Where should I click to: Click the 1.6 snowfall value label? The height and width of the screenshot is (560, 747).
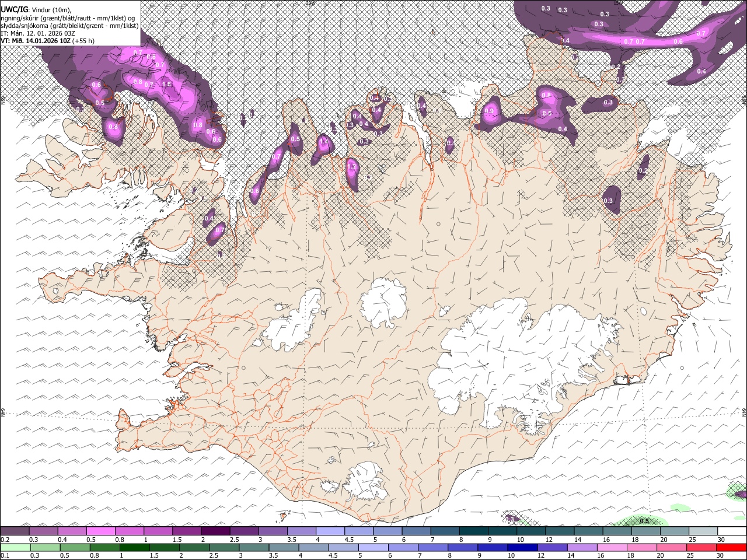[167, 84]
